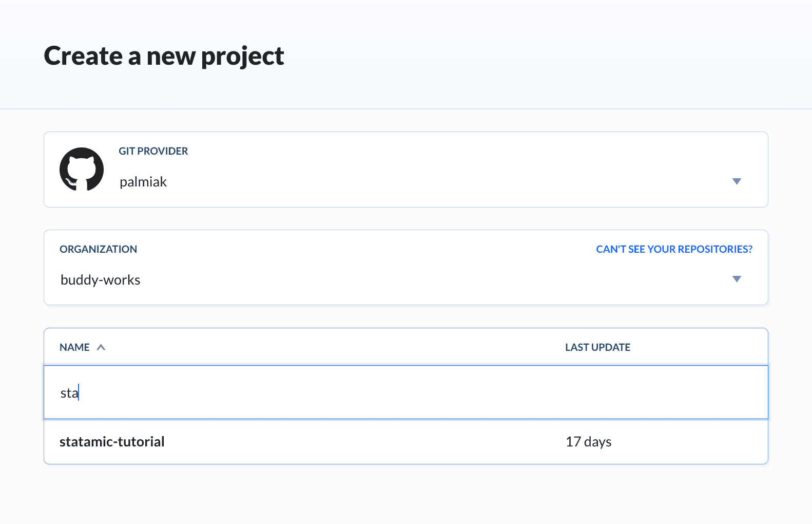Click the arrow icon in Organization box
812x524 pixels.
click(737, 279)
